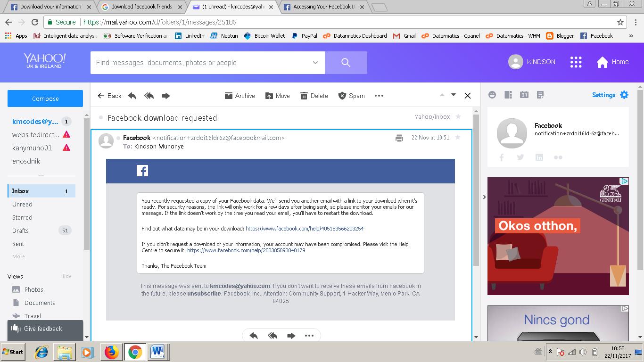This screenshot has width=644, height=362.
Task: Show more bookmarks with the chevron
Action: coord(631,36)
